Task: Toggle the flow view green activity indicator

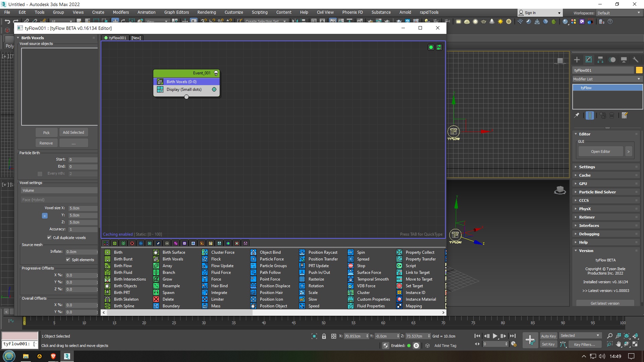Action: tap(431, 47)
